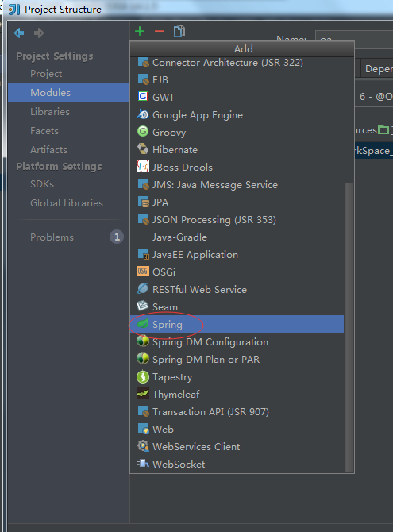Click the Seam framework icon

point(143,306)
